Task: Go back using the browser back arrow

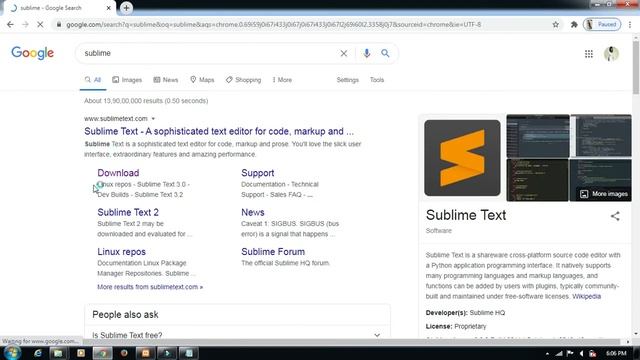Action: tap(10, 24)
